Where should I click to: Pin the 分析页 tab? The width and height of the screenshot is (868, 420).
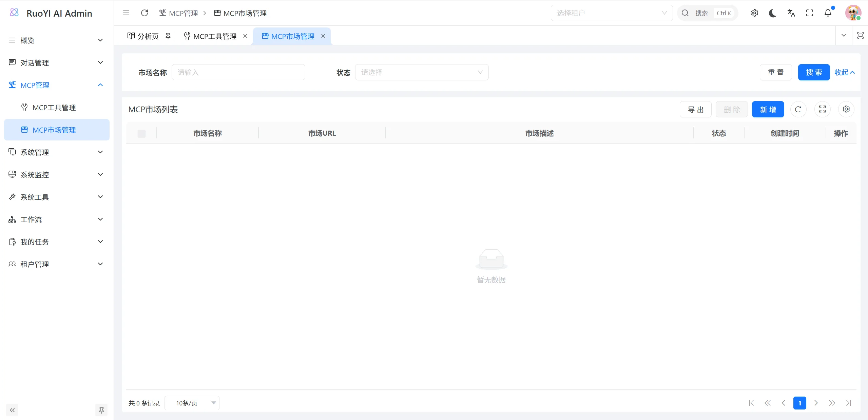tap(168, 36)
